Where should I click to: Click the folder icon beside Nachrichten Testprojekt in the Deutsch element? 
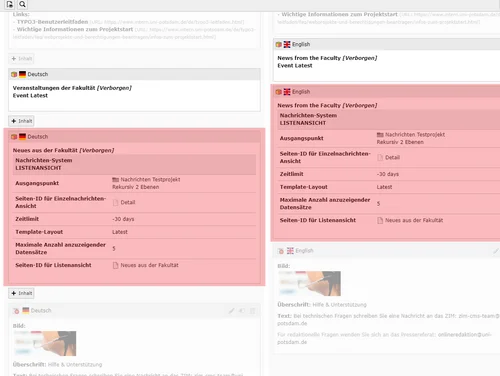click(116, 180)
